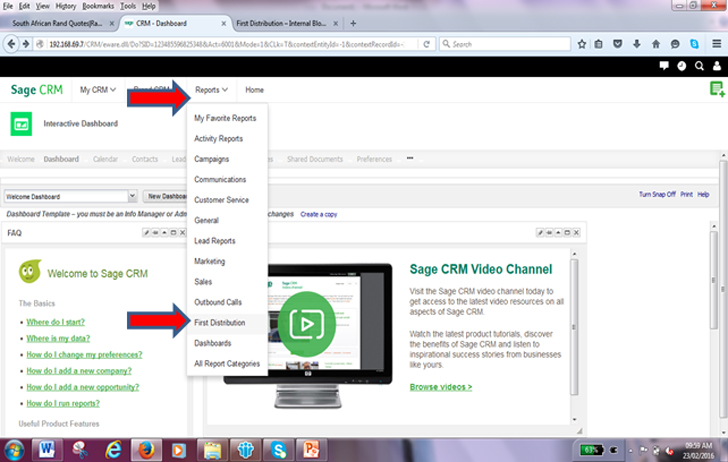Screen dimensions: 728x462
Task: Select My Favorite Reports
Action: [x=225, y=118]
